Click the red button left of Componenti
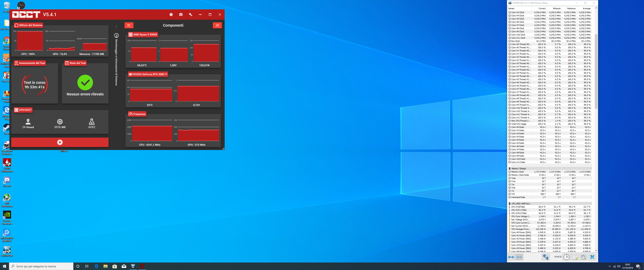The width and height of the screenshot is (644, 270). (x=129, y=25)
